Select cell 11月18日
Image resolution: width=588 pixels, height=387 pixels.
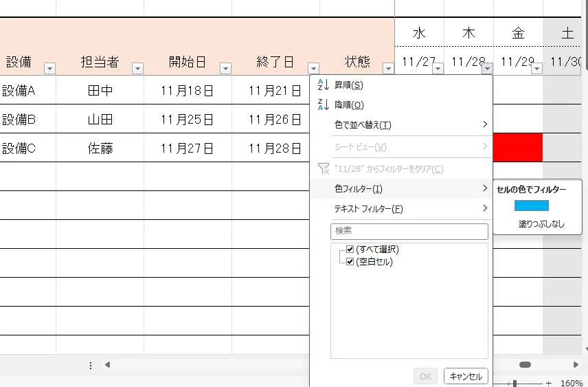(x=188, y=91)
